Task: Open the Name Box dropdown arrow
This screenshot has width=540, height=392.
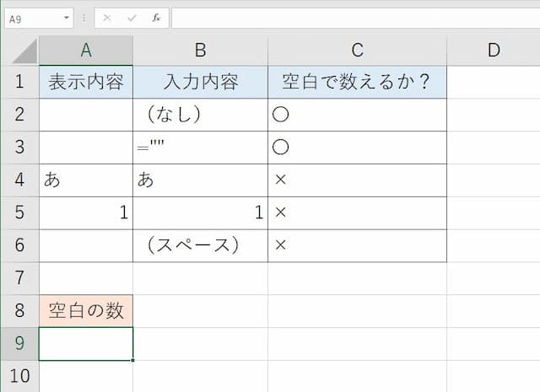Action: [67, 18]
